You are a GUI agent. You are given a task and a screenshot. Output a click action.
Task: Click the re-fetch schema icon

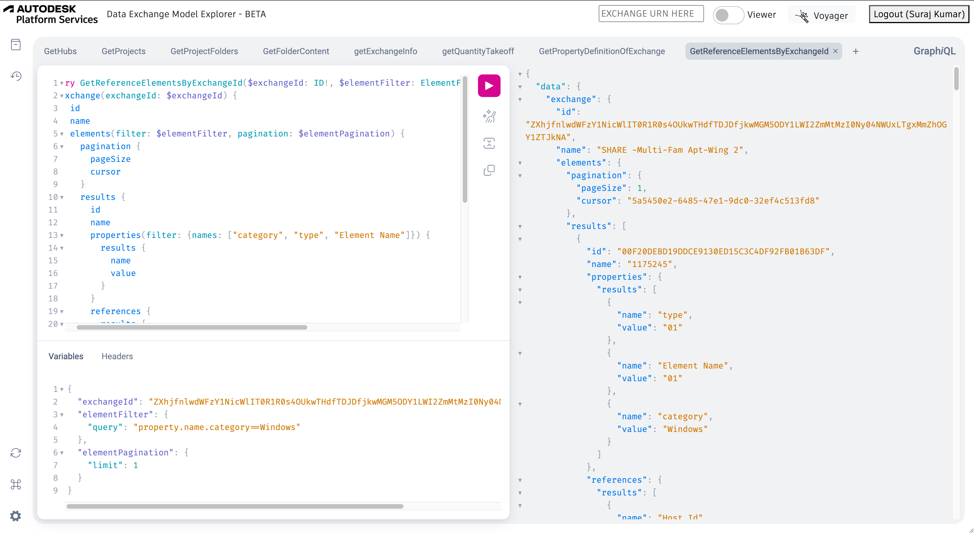click(x=16, y=453)
